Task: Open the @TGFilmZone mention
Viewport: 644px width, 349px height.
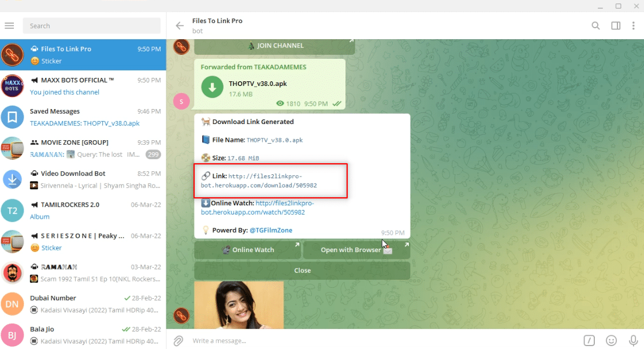Action: click(271, 231)
